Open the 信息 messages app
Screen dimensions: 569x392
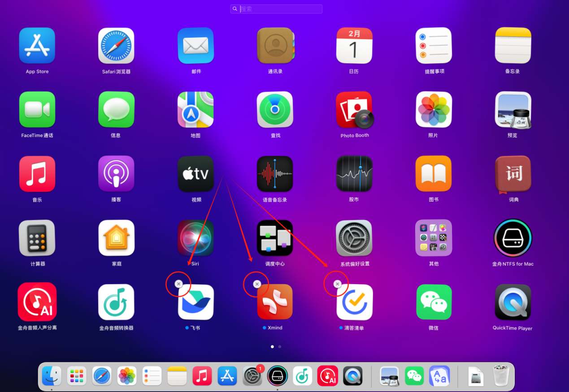[116, 110]
